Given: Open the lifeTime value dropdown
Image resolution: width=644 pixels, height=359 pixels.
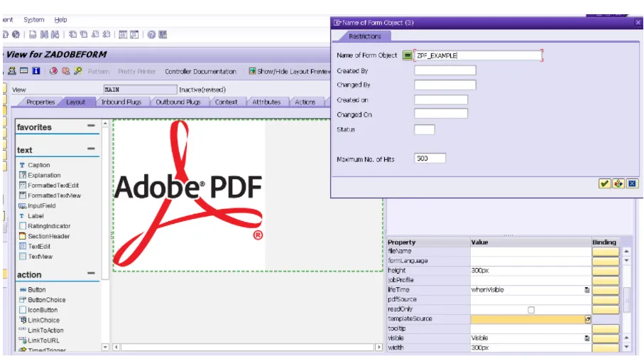Looking at the screenshot, I should click(x=587, y=290).
